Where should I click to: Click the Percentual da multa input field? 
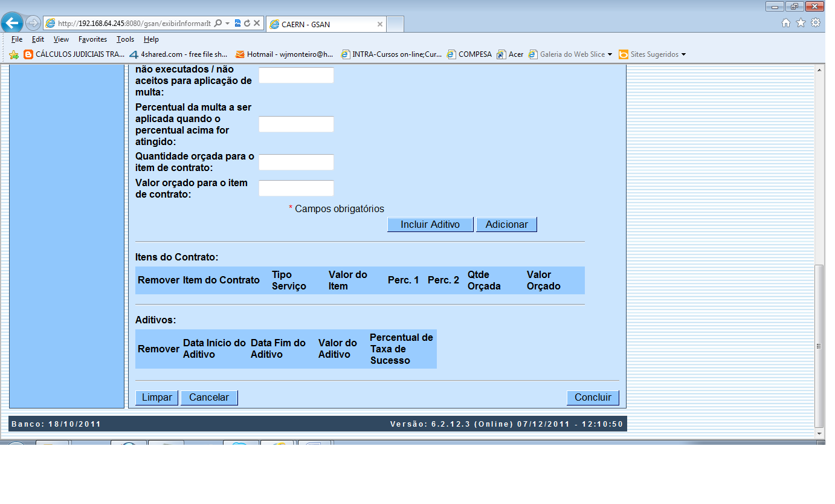pos(296,124)
